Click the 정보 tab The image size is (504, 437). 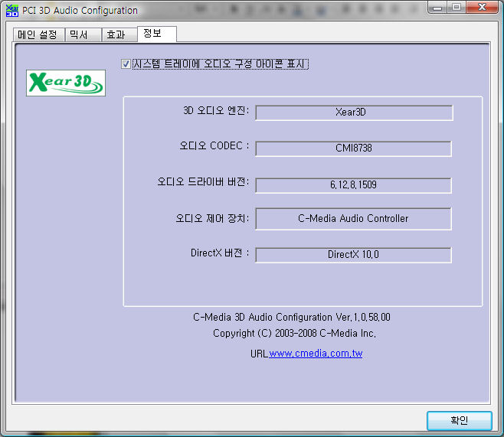click(157, 34)
